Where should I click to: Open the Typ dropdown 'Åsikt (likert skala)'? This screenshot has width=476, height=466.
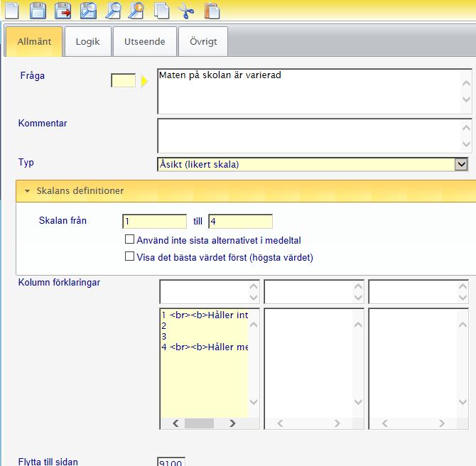pyautogui.click(x=313, y=164)
